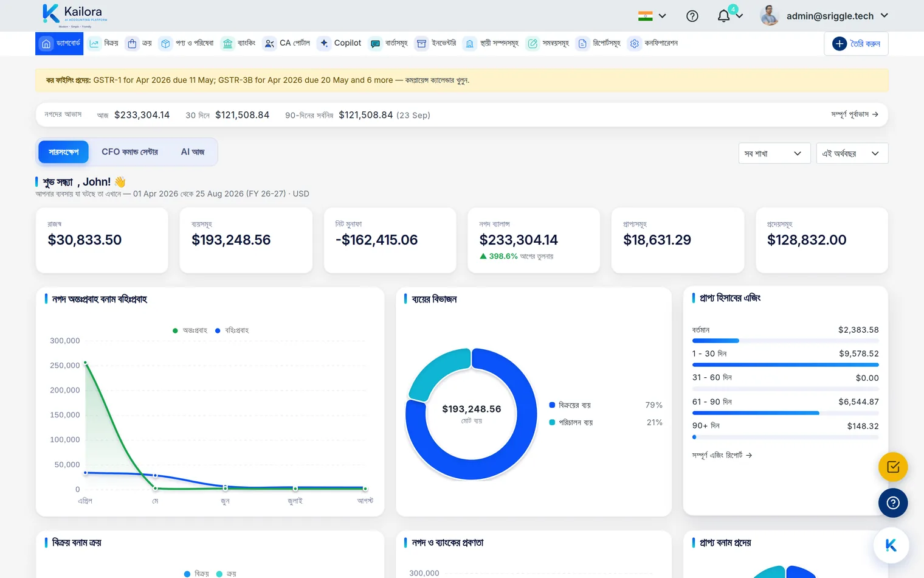Open the configuration gear icon

[x=635, y=44]
